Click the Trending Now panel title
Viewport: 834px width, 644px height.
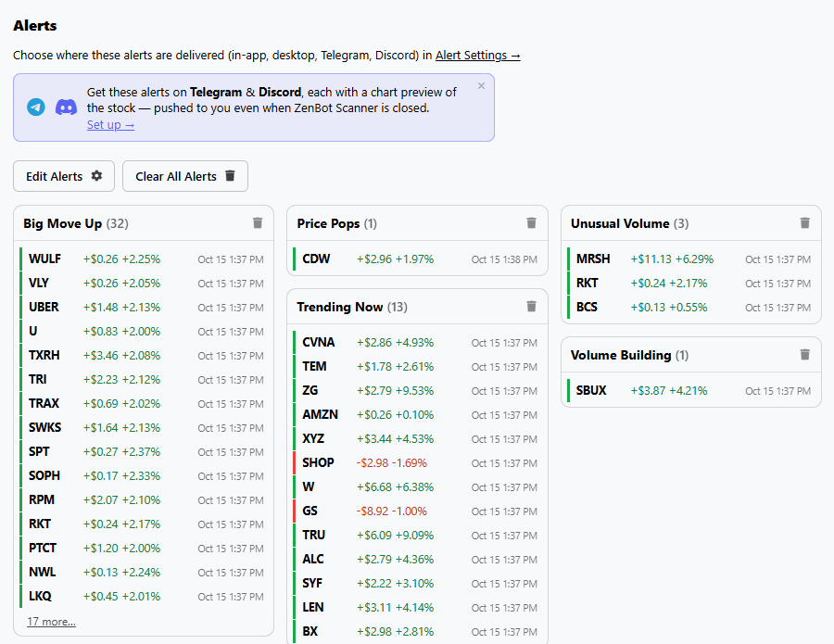339,307
